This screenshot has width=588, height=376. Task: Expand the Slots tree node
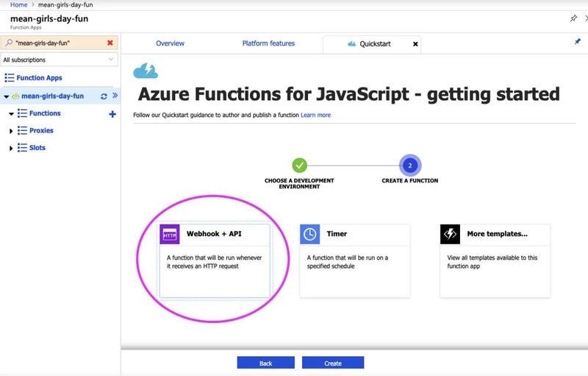coord(11,148)
